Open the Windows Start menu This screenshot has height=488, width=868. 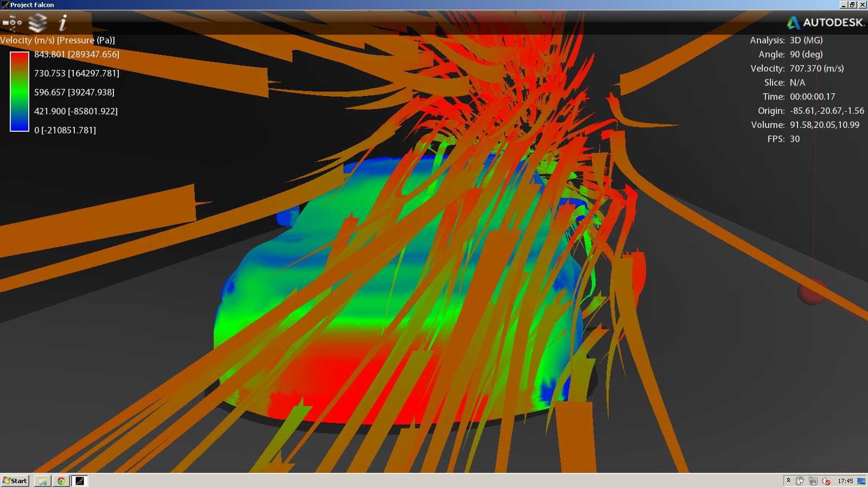(x=15, y=481)
